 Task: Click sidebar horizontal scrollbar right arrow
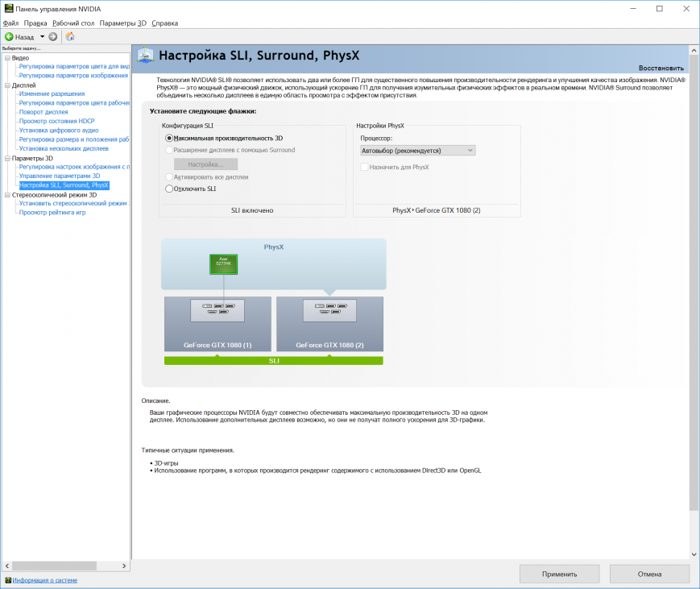coord(124,566)
